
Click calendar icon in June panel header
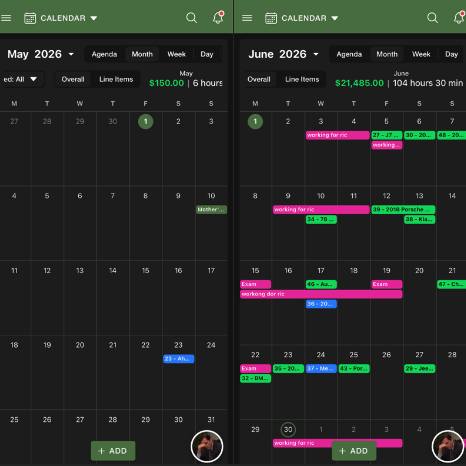271,18
